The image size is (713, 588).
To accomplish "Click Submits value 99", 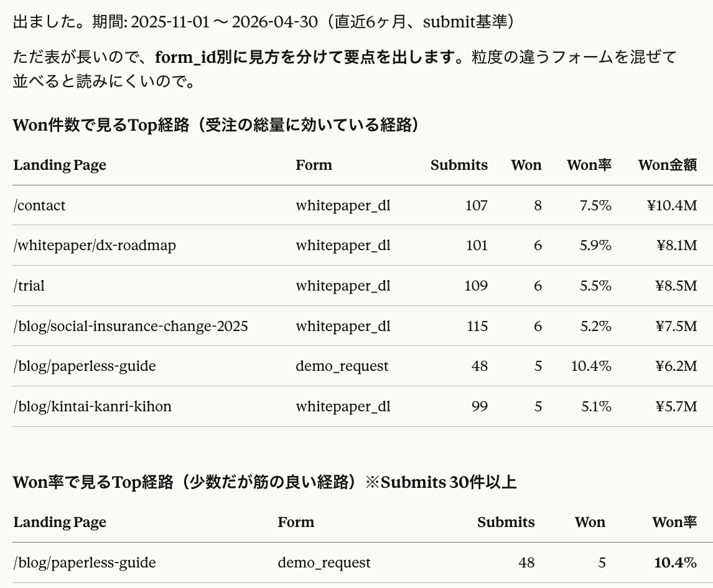I will tap(479, 406).
